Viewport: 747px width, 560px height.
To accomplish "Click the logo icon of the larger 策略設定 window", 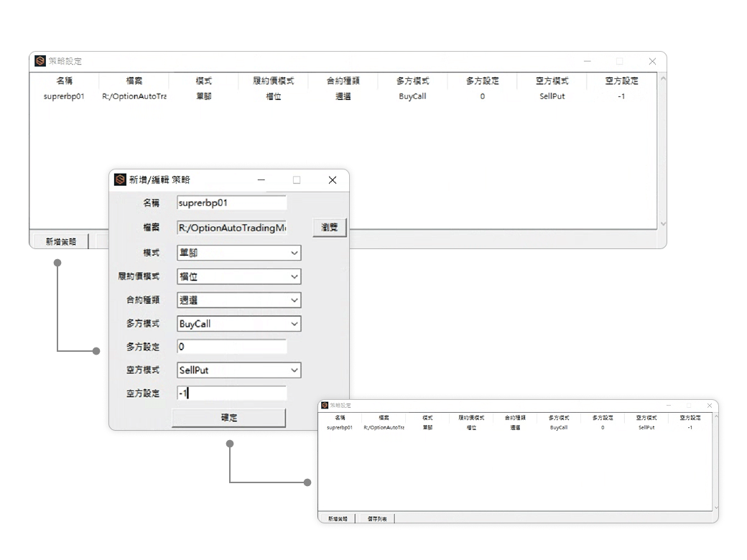I will coord(40,61).
